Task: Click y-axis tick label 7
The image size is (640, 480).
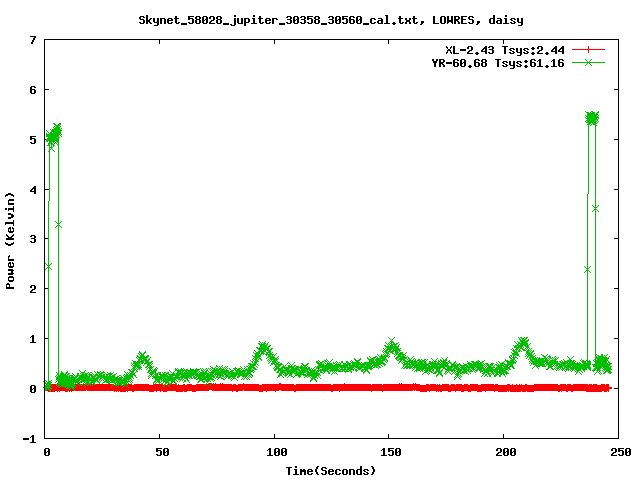Action: [x=33, y=40]
